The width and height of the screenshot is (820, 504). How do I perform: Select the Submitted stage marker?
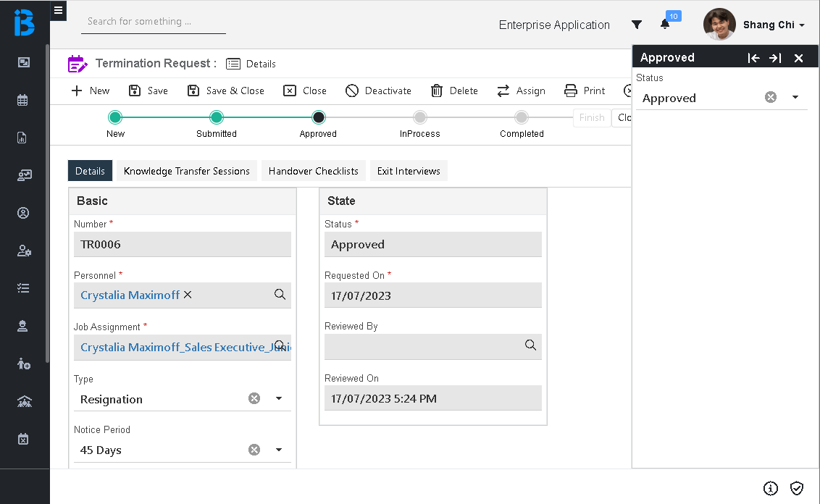[x=217, y=117]
